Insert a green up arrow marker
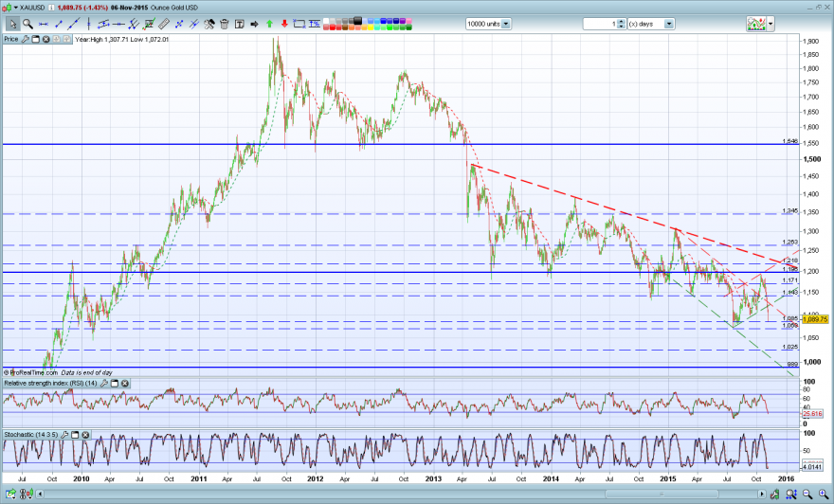 269,24
